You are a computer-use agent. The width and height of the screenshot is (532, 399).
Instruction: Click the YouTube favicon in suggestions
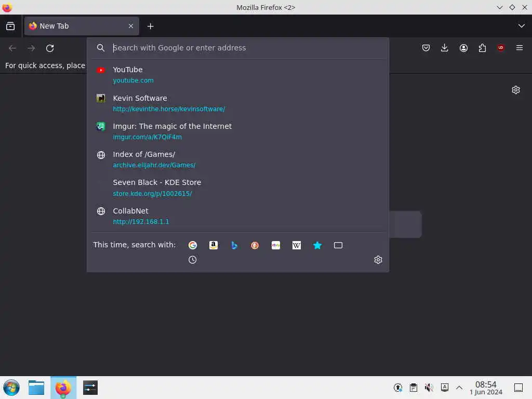(101, 70)
